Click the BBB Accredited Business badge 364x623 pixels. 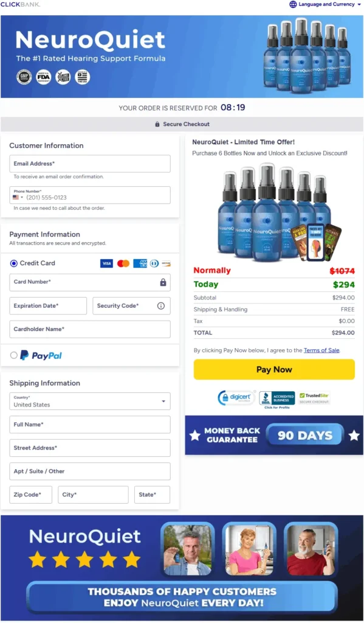click(x=276, y=399)
